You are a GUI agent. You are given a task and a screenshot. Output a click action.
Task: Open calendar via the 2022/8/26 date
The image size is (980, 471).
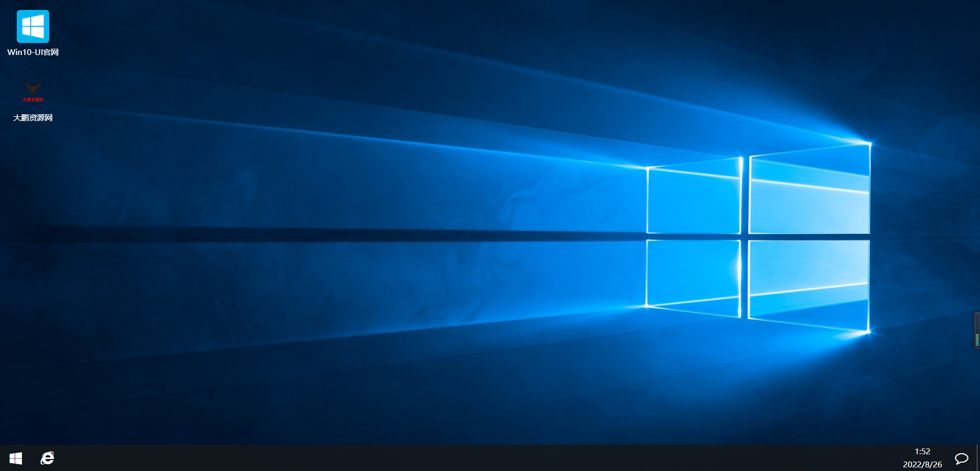[922, 464]
